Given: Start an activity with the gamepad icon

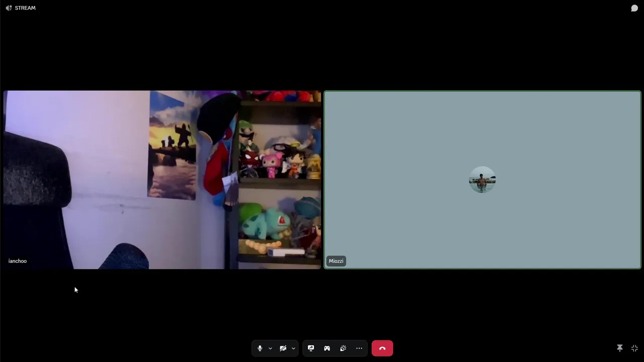Looking at the screenshot, I should (x=327, y=348).
